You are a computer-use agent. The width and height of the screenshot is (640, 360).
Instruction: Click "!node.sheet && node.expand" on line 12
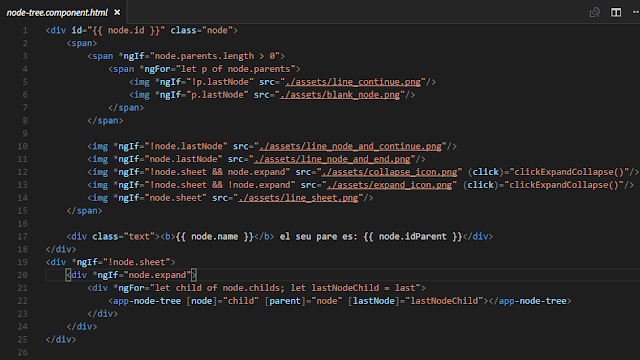[x=218, y=172]
